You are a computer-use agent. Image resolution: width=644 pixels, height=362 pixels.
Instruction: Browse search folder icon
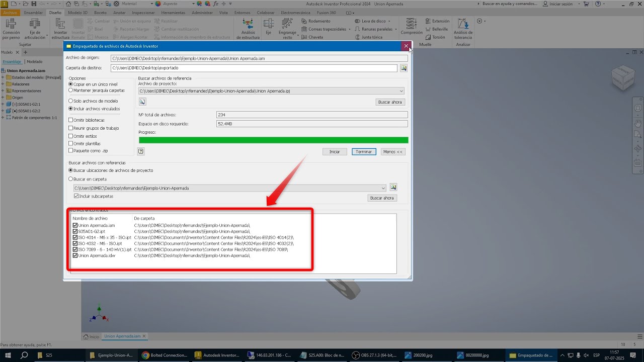tap(393, 188)
